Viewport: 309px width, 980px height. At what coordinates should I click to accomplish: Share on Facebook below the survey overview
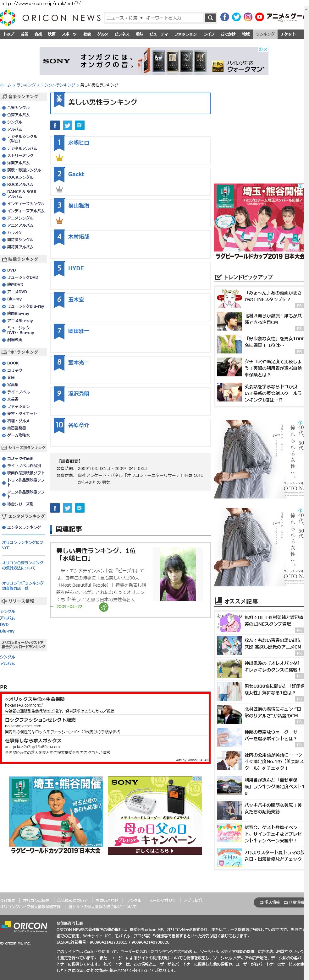coord(55,508)
